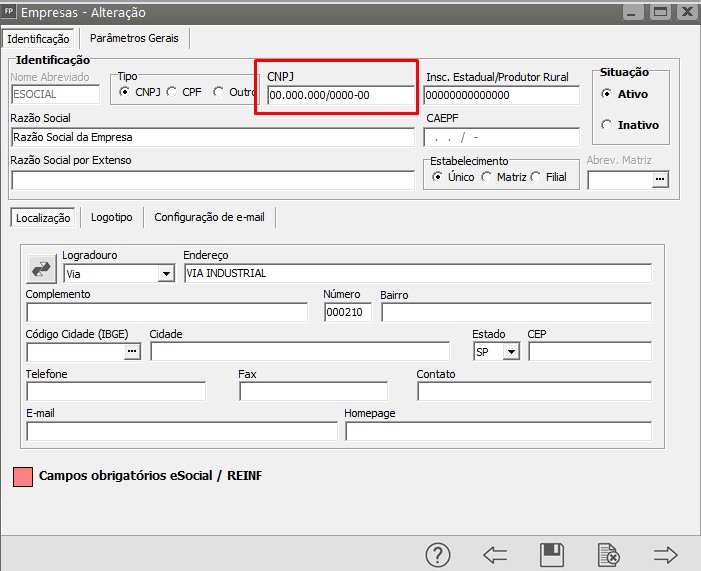Open the Logotipo tab
The width and height of the screenshot is (701, 571).
click(111, 217)
